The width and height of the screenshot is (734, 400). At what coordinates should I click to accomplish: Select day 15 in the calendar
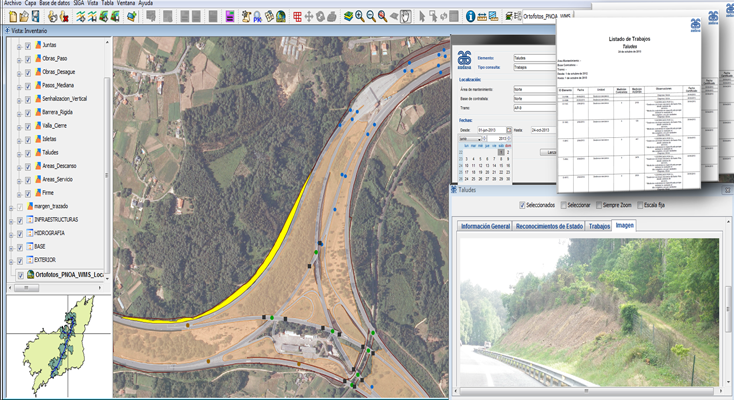pos(502,165)
